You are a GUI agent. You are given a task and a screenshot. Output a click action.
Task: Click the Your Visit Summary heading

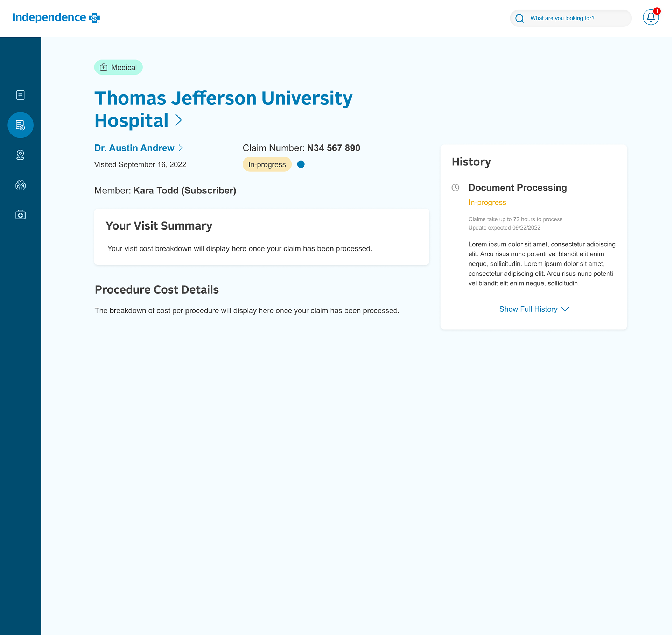click(159, 226)
